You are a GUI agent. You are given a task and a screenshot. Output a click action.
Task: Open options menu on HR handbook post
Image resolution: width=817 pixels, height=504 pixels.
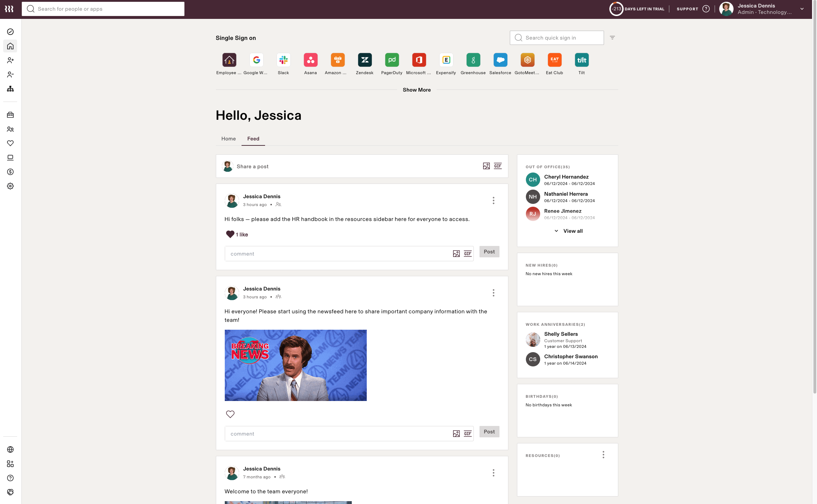coord(493,200)
